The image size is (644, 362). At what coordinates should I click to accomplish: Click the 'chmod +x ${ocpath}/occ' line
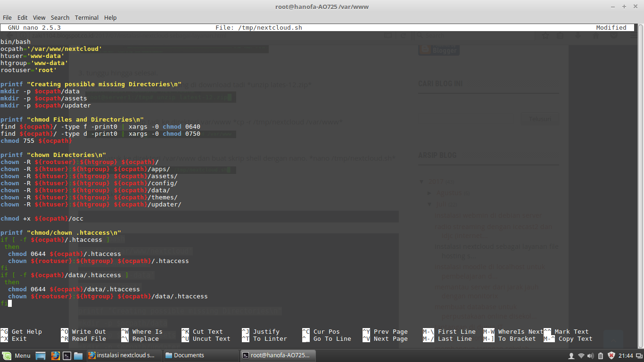[42, 218]
